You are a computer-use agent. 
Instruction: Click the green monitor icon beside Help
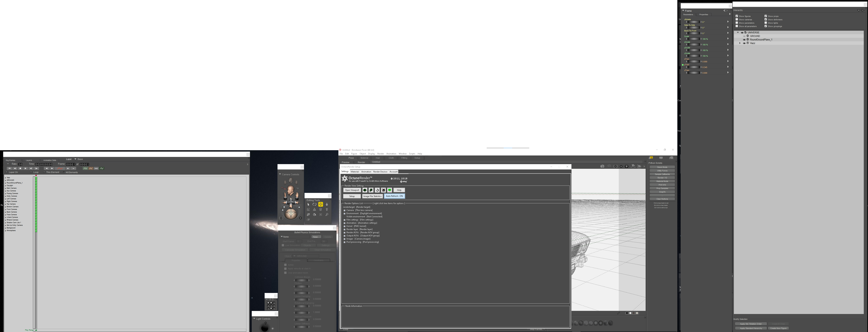click(390, 190)
